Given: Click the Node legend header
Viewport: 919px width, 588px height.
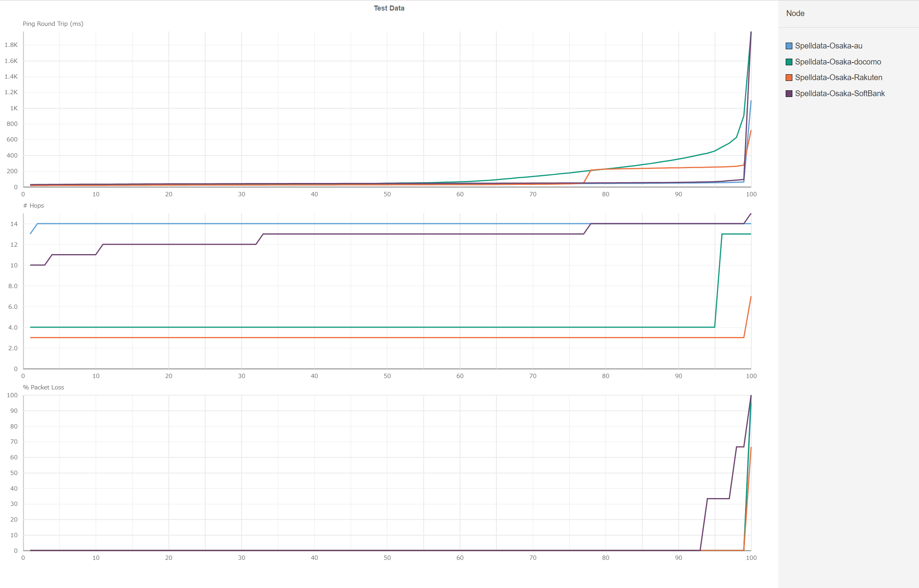Looking at the screenshot, I should 795,13.
